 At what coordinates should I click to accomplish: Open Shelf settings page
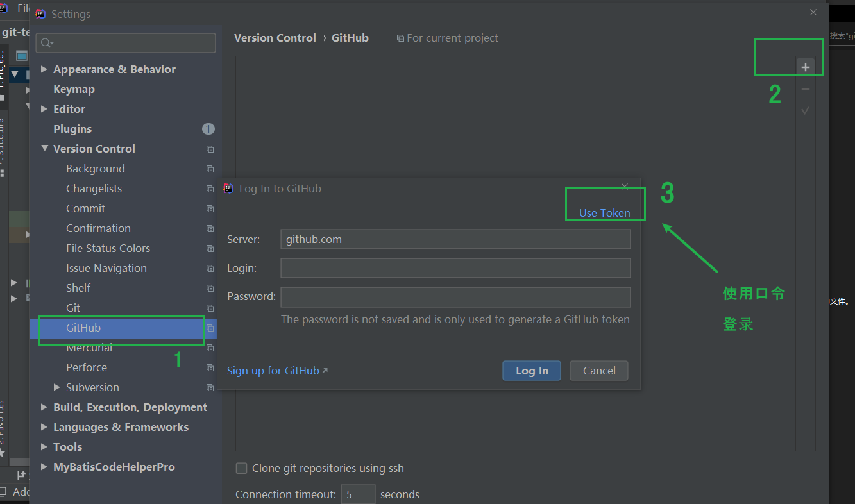[78, 288]
